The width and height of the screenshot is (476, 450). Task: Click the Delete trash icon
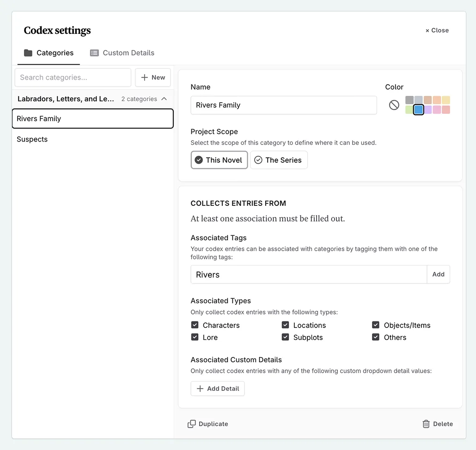426,424
